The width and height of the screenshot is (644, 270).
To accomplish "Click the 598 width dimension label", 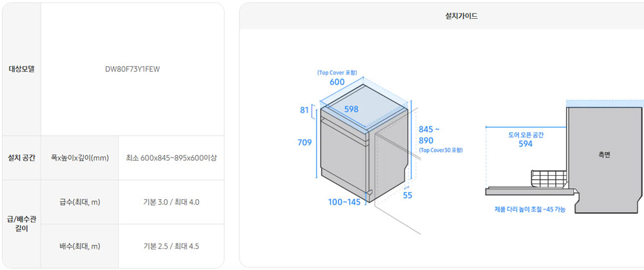I will tap(352, 109).
